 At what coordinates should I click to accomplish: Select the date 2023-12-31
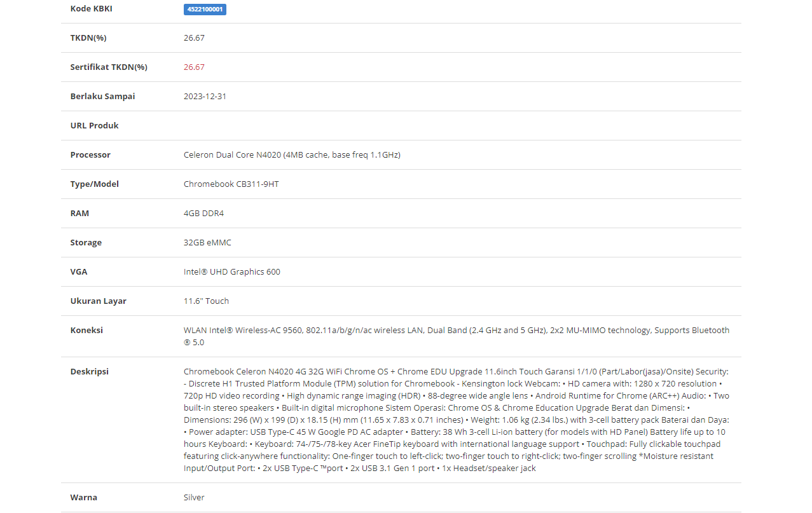pyautogui.click(x=205, y=97)
